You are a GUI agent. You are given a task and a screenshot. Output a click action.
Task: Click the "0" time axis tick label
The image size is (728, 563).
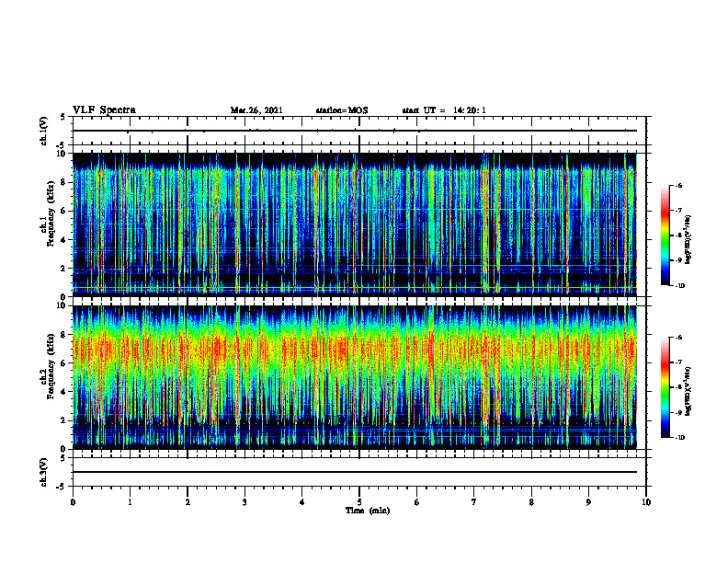pos(73,502)
